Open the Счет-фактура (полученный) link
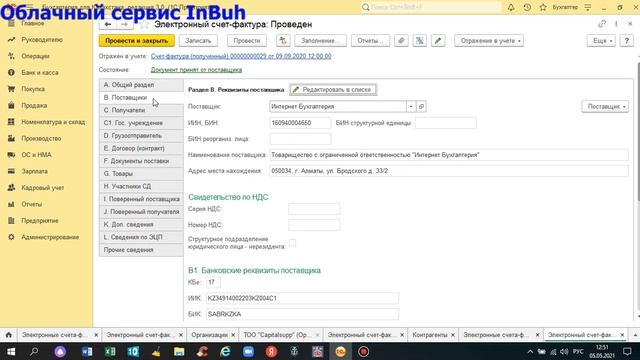This screenshot has height=360, width=640. click(x=241, y=56)
